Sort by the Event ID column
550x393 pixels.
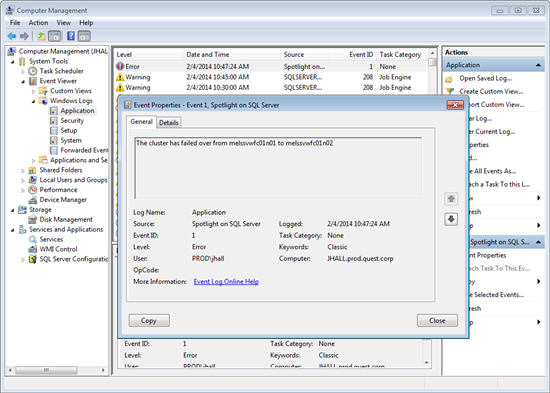pos(353,54)
